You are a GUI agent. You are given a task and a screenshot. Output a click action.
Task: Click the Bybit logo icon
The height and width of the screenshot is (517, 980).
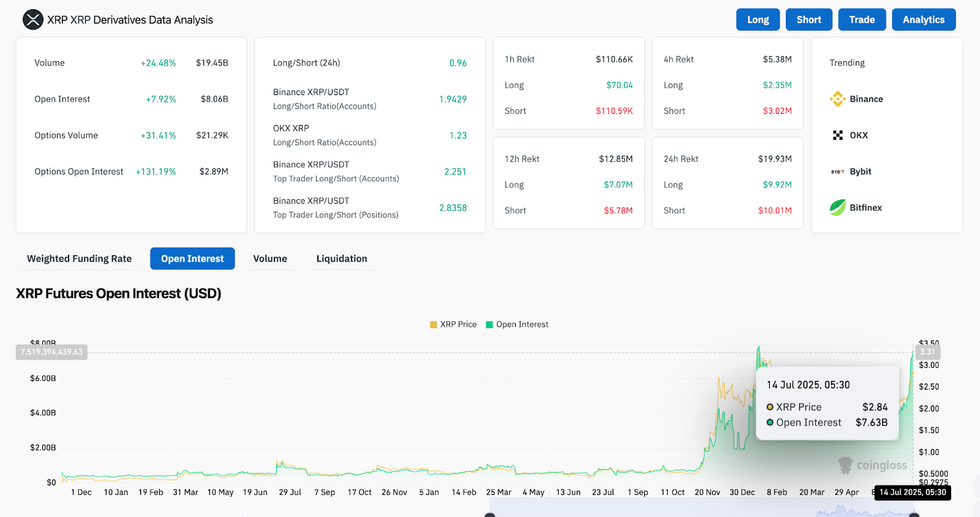pyautogui.click(x=837, y=172)
